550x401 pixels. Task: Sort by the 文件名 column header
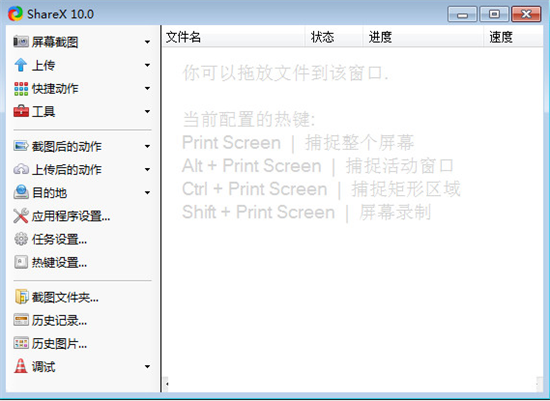pos(234,37)
